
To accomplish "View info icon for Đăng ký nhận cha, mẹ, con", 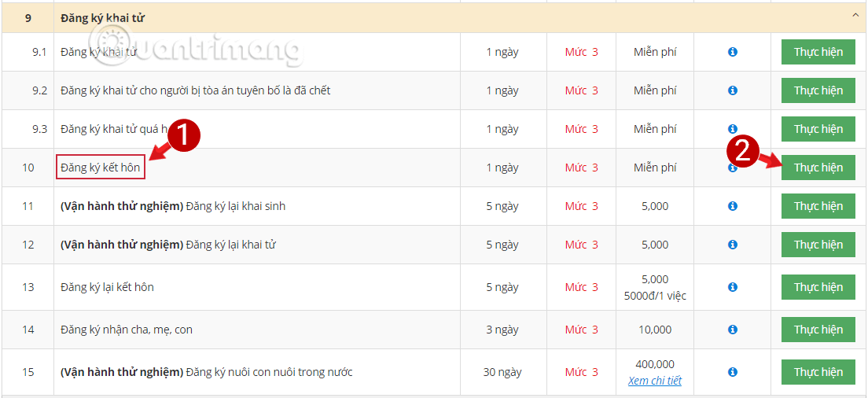I will pyautogui.click(x=732, y=330).
